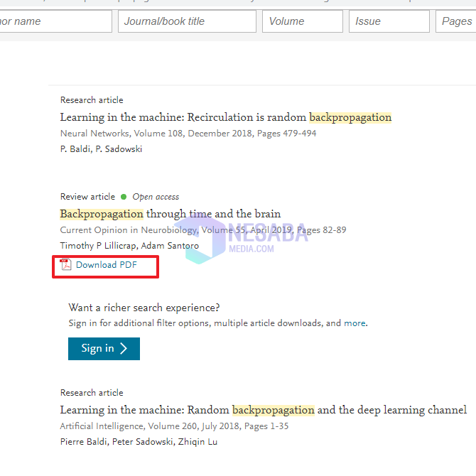476x476 pixels.
Task: Click the green open access dot
Action: [124, 197]
